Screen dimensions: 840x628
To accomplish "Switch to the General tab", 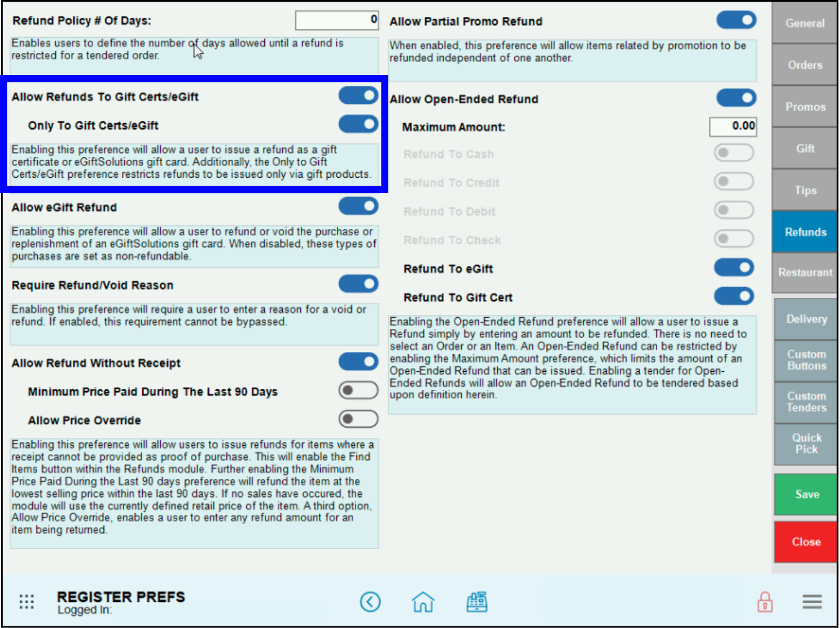I will [805, 23].
